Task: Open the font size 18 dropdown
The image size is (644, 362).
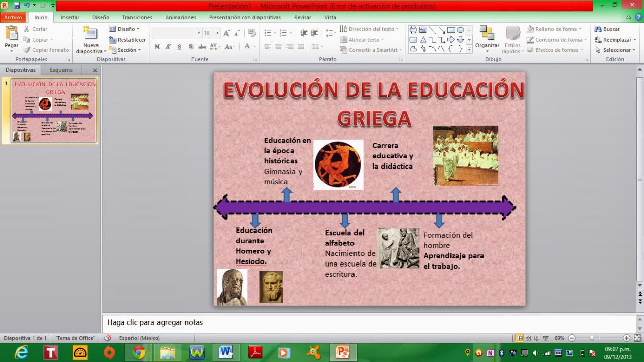Action: click(218, 33)
